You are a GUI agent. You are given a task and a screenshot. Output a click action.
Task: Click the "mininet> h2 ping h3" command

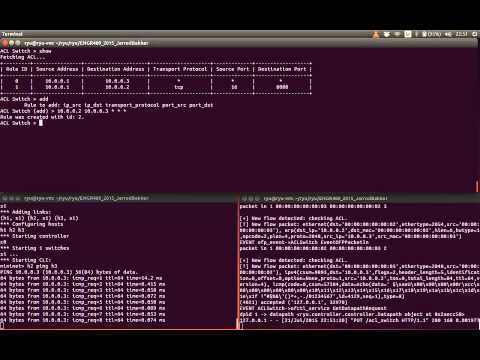(x=29, y=266)
